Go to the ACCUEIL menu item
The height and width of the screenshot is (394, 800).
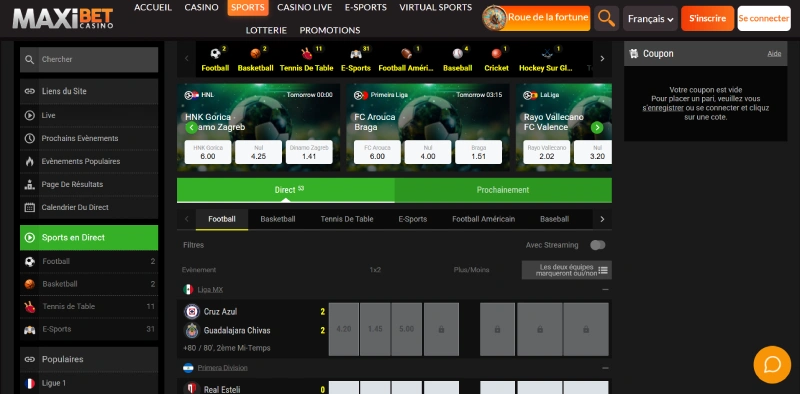click(x=153, y=7)
